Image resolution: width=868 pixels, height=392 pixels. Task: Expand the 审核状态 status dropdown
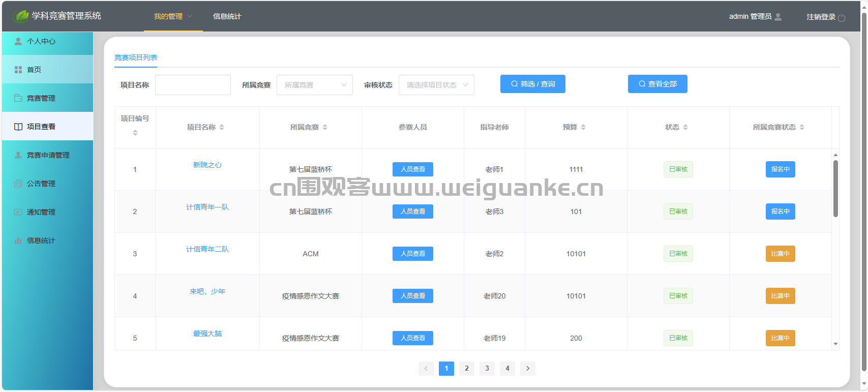436,85
